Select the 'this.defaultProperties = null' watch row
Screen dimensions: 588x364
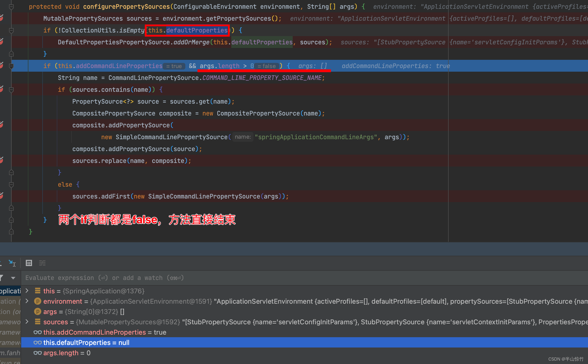tap(305, 342)
